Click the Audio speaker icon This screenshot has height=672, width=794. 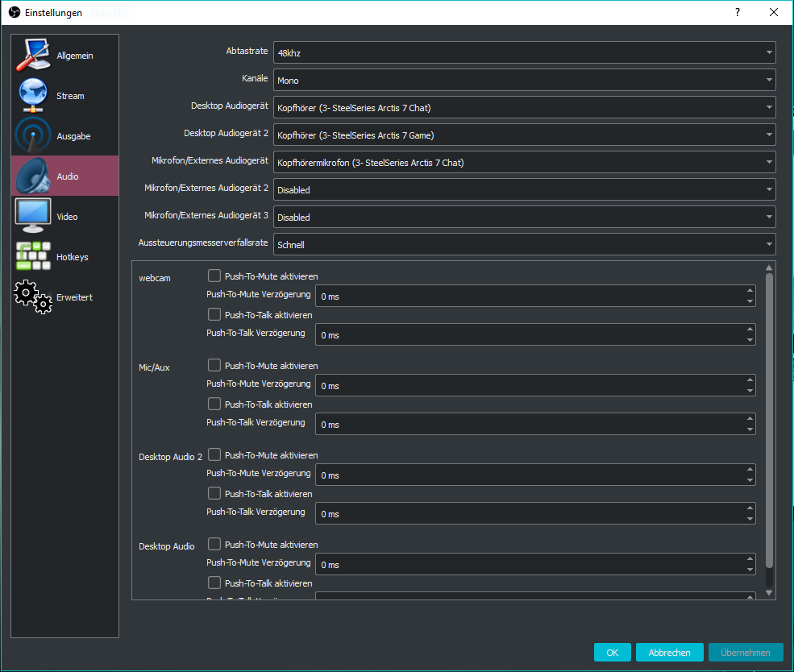[x=33, y=176]
